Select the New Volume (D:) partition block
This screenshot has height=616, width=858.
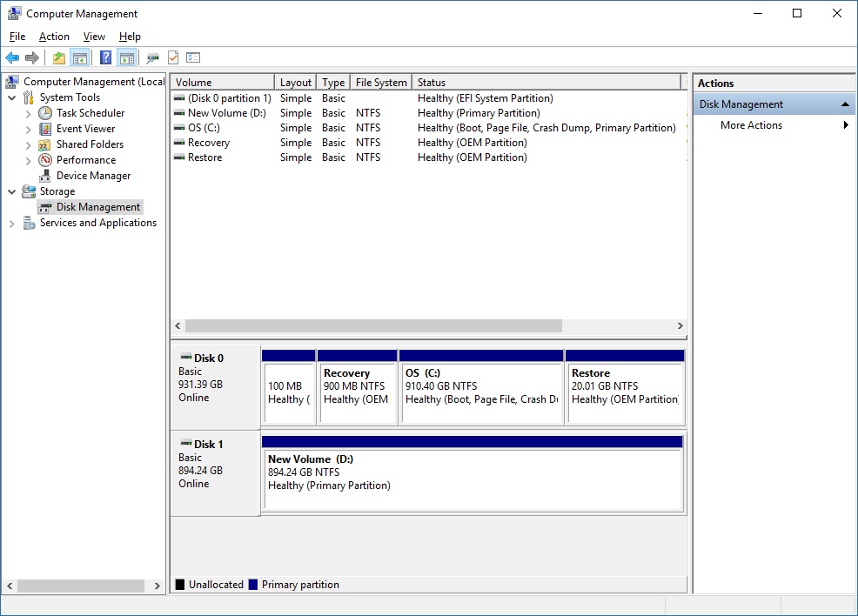[473, 474]
